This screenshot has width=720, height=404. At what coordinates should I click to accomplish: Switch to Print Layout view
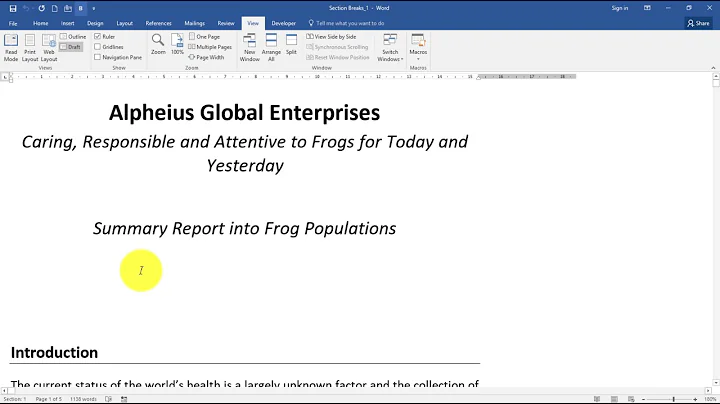pyautogui.click(x=30, y=47)
